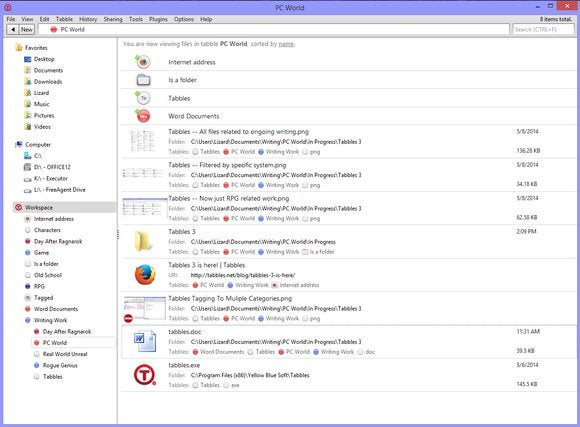Select the Internet address tabble icon in list
This screenshot has width=580, height=427.
point(143,62)
